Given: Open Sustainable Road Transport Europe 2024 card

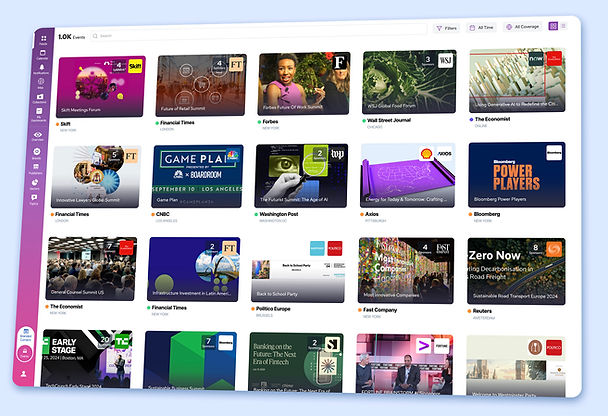Looking at the screenshot, I should pos(516,271).
